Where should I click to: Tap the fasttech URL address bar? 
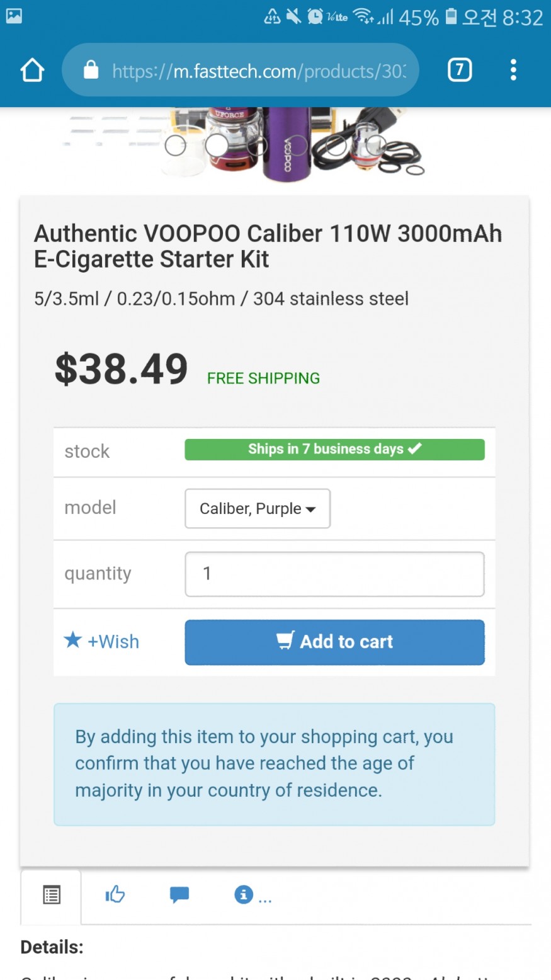[258, 71]
